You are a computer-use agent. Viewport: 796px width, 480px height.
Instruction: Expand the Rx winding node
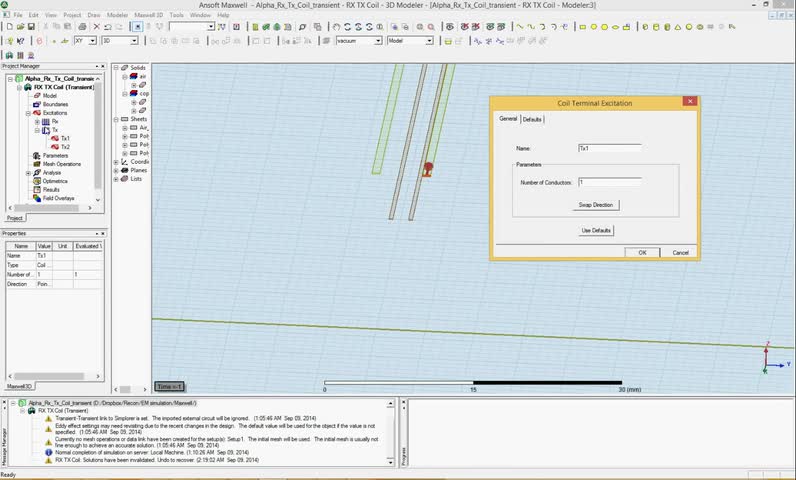click(37, 121)
